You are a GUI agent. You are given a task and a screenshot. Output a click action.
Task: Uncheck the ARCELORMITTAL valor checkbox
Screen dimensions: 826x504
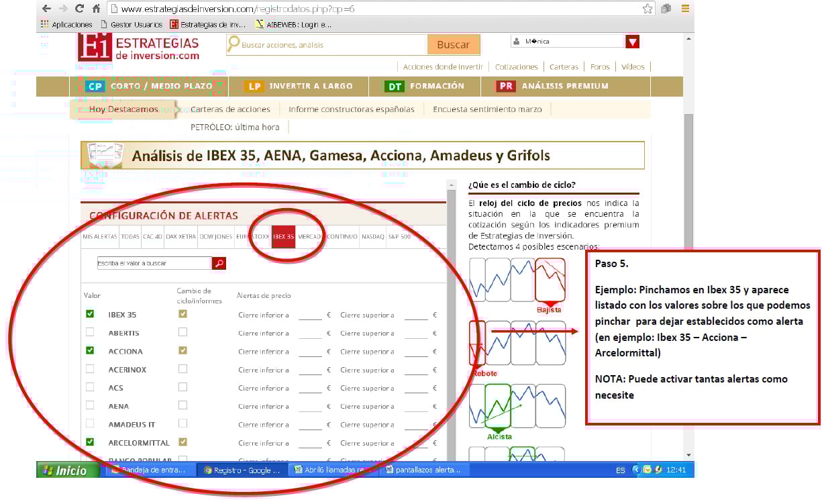pos(90,442)
